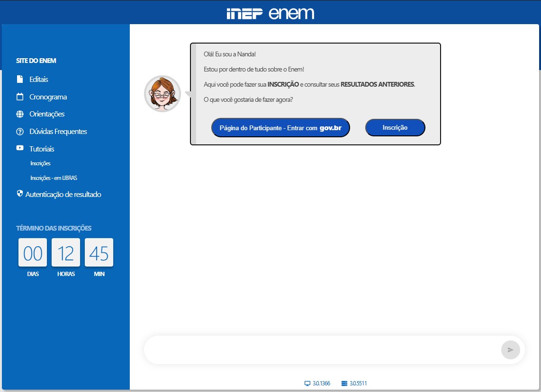The image size is (541, 392).
Task: Go to Orientações
Action: tap(47, 114)
